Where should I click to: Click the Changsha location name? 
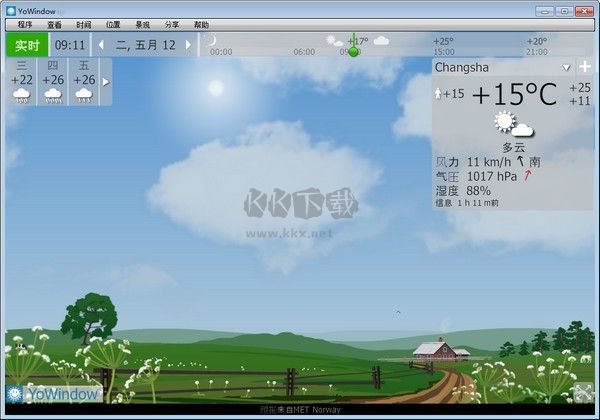(x=462, y=68)
